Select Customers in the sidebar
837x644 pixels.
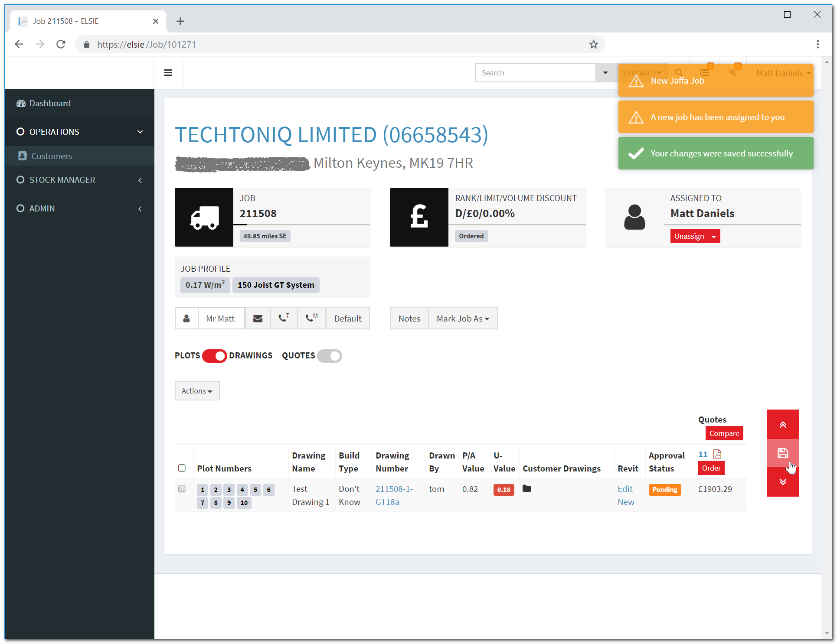[51, 156]
